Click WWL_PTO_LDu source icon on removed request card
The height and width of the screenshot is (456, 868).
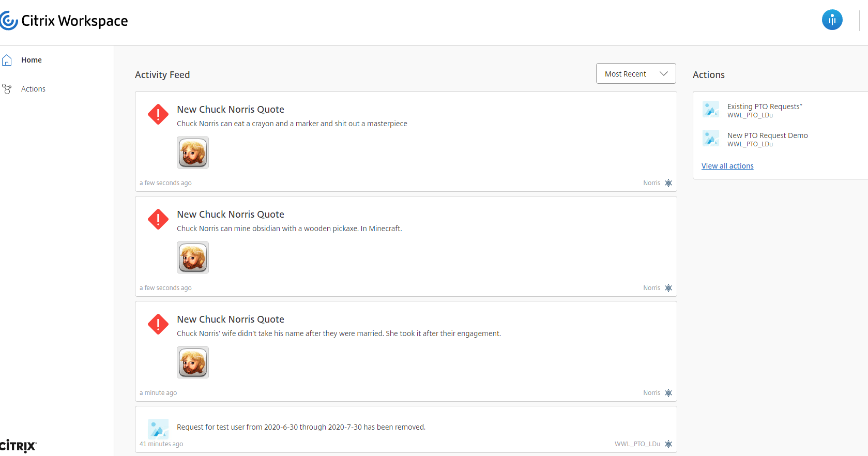[668, 444]
